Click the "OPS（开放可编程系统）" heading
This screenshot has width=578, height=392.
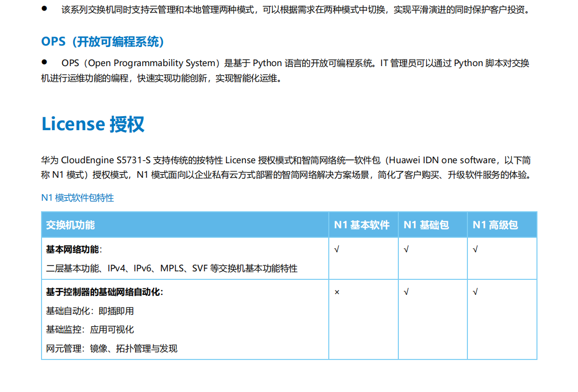pos(103,42)
